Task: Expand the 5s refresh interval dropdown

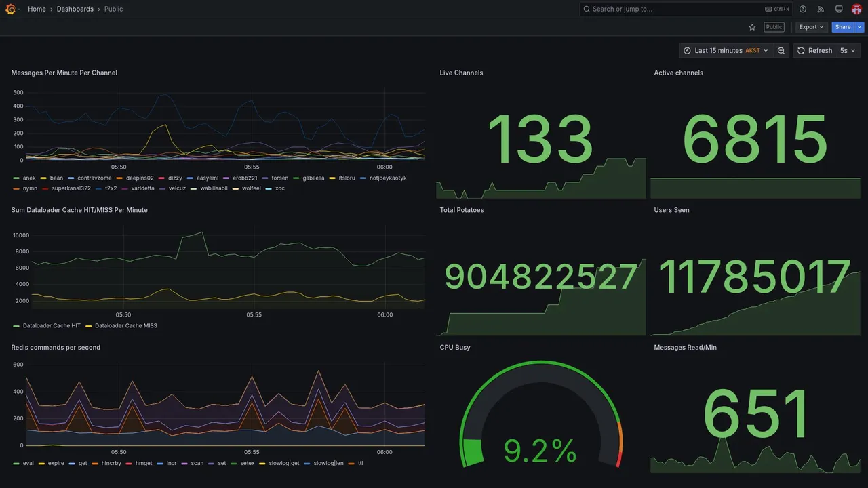Action: 848,51
